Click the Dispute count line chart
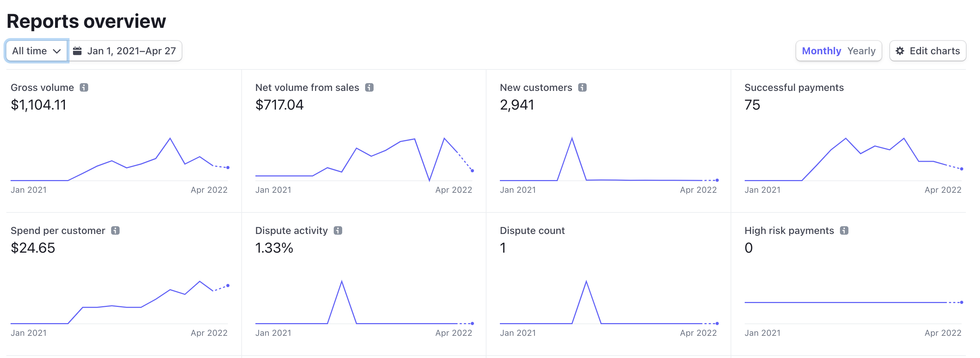This screenshot has width=980, height=358. tap(609, 302)
